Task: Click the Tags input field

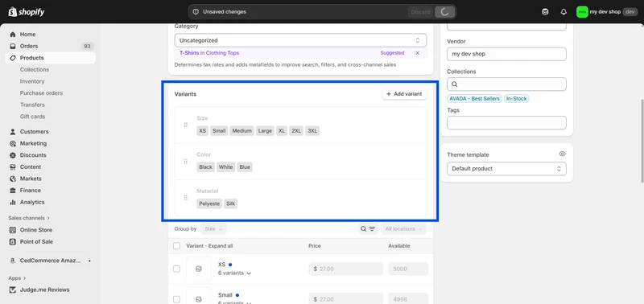Action: click(506, 123)
